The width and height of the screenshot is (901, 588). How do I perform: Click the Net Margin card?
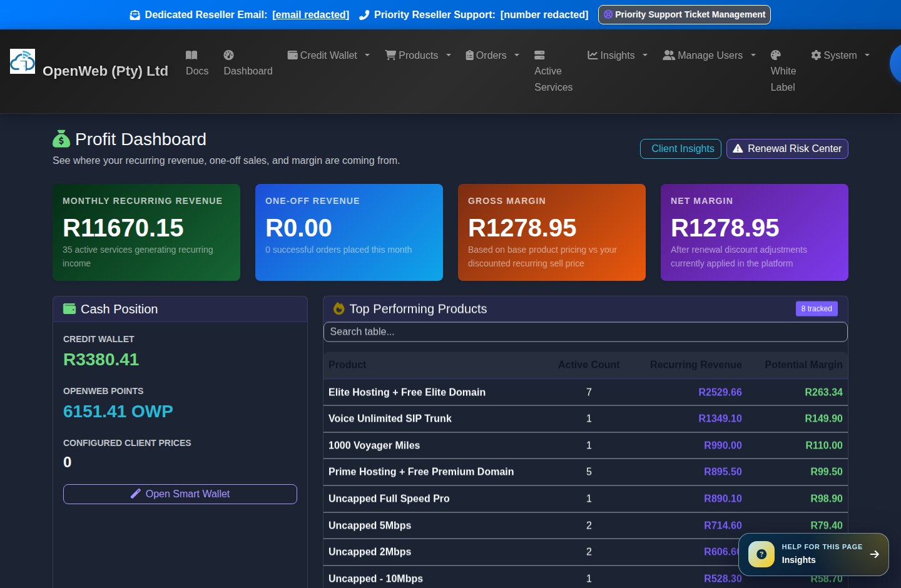pyautogui.click(x=755, y=232)
